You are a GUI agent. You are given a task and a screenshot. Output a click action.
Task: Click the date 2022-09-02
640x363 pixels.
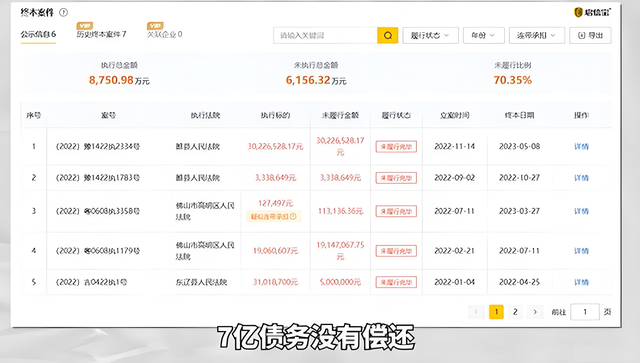coord(455,178)
